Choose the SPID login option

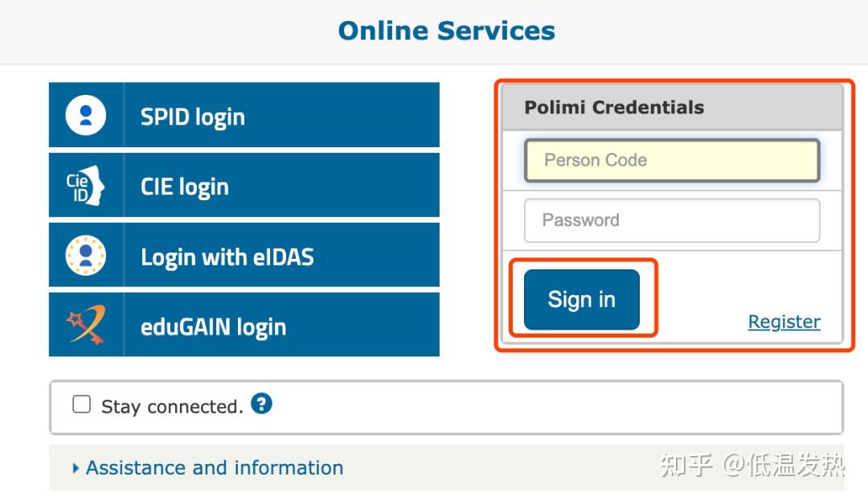coord(193,117)
